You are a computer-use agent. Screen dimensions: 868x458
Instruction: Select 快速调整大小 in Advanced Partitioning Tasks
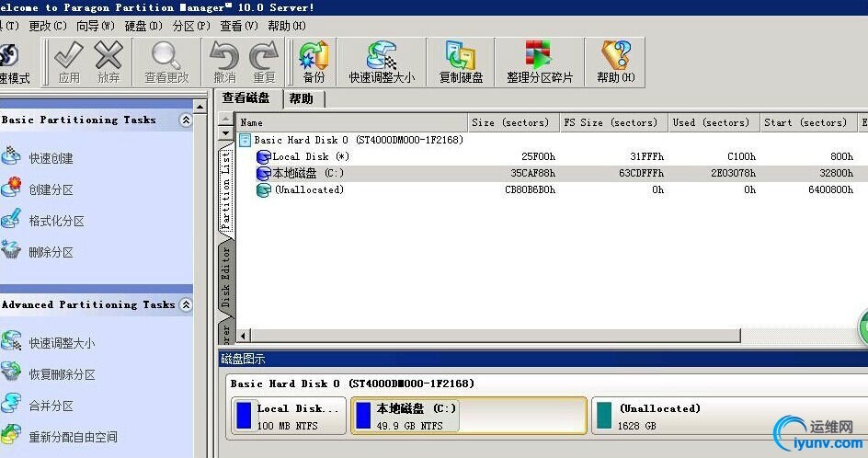coord(62,343)
